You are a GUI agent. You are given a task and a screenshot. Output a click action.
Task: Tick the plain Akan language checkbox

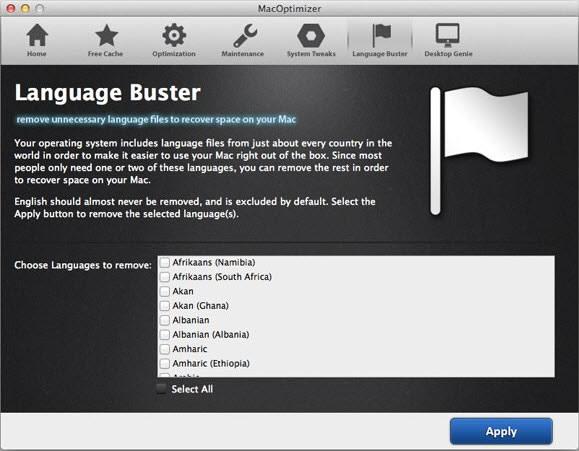[165, 291]
